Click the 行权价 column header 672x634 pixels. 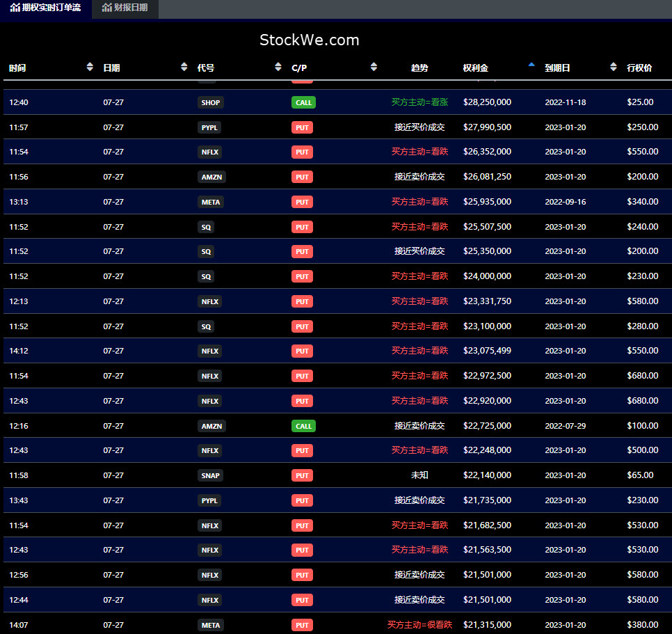coord(639,68)
